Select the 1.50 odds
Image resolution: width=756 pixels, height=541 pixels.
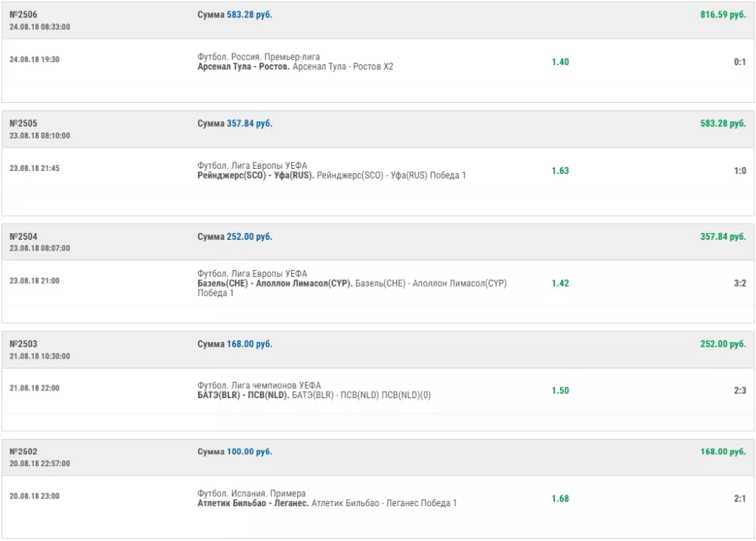[560, 390]
